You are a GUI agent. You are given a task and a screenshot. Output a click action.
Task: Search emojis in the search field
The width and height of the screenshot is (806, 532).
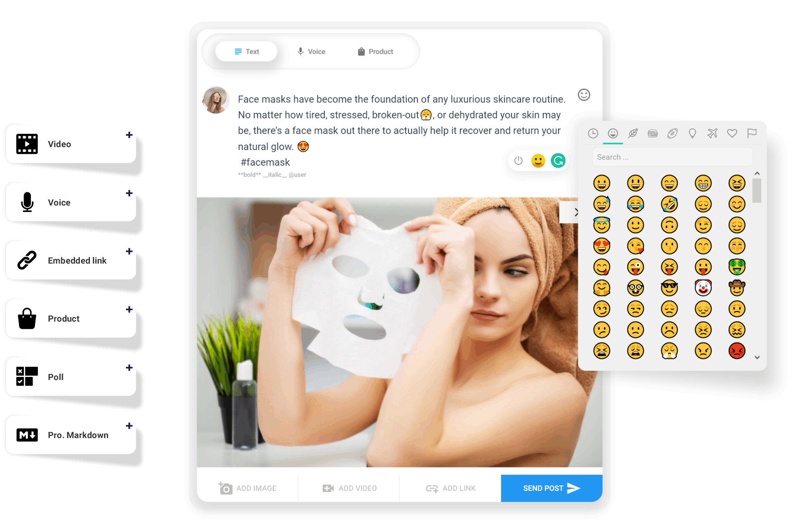673,157
